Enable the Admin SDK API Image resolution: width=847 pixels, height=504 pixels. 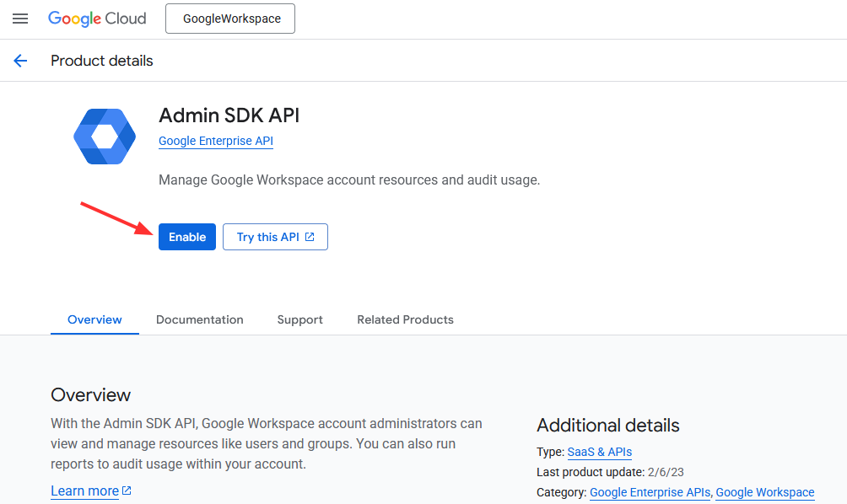click(x=187, y=237)
